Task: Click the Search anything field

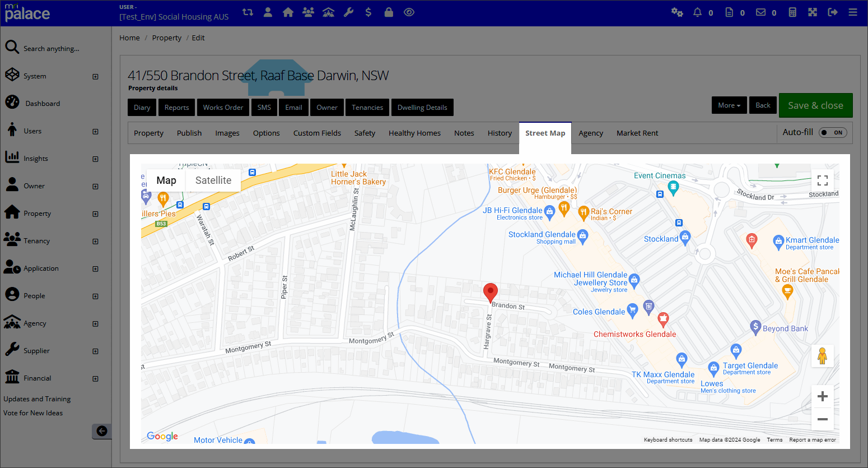Action: [x=52, y=49]
